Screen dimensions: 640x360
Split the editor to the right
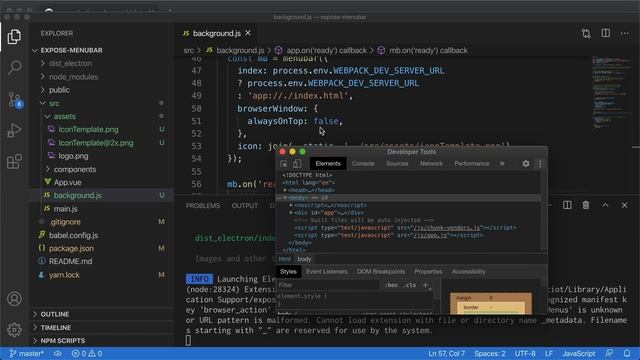click(606, 33)
